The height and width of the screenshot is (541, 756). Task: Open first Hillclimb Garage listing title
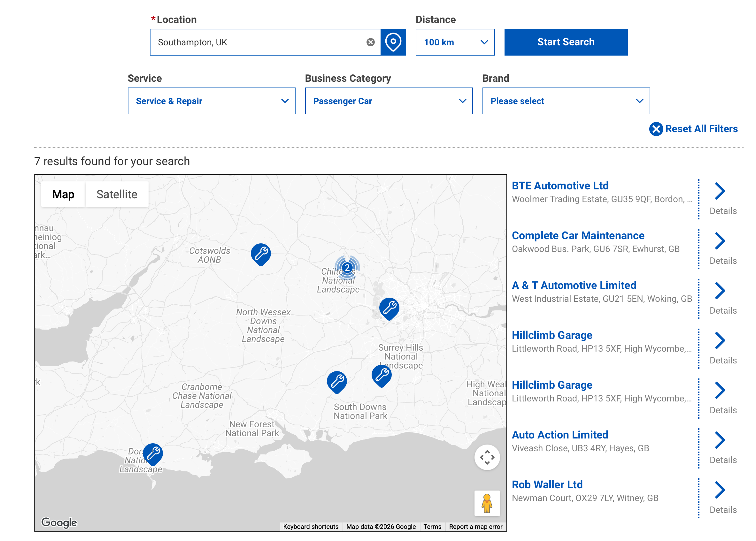[x=552, y=335]
